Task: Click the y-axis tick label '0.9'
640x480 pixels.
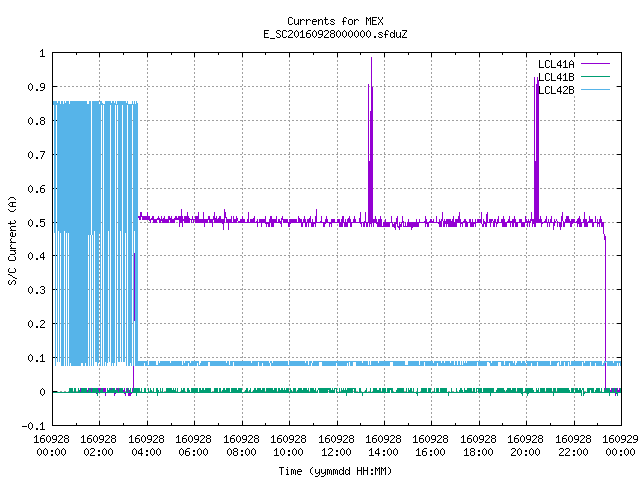Action: [x=36, y=87]
